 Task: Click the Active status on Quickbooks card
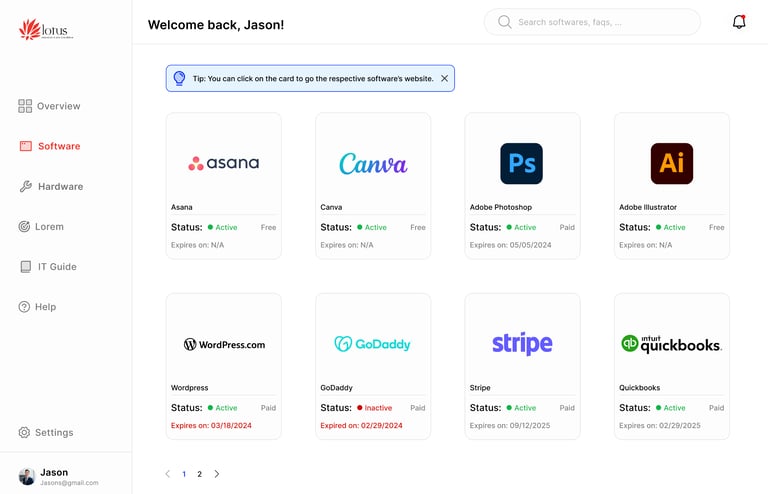click(671, 408)
